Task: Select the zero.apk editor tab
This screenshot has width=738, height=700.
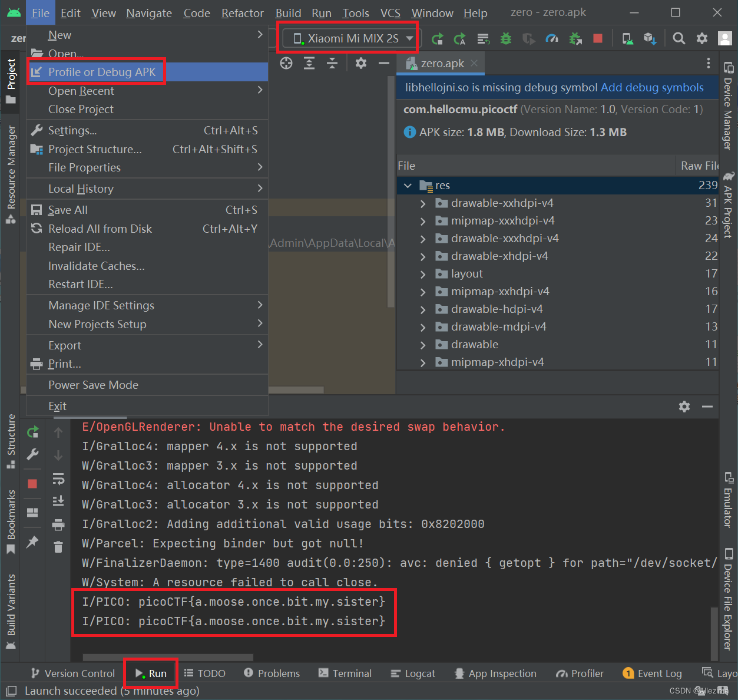Action: [441, 63]
